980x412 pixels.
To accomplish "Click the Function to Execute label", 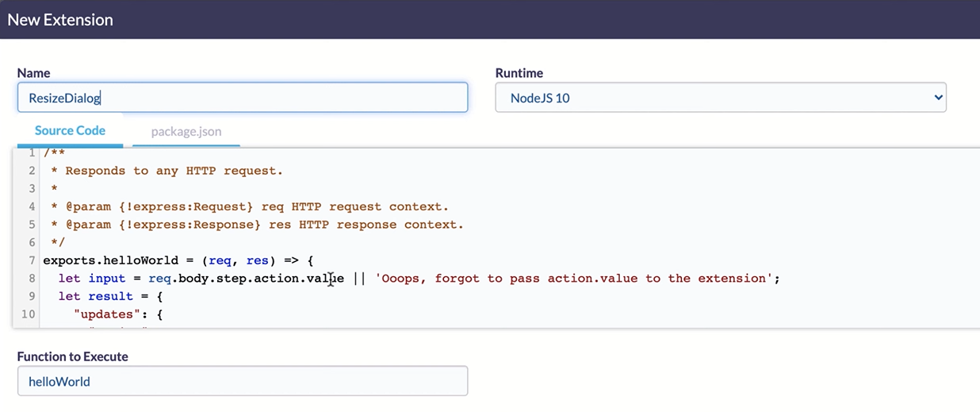I will coord(72,356).
